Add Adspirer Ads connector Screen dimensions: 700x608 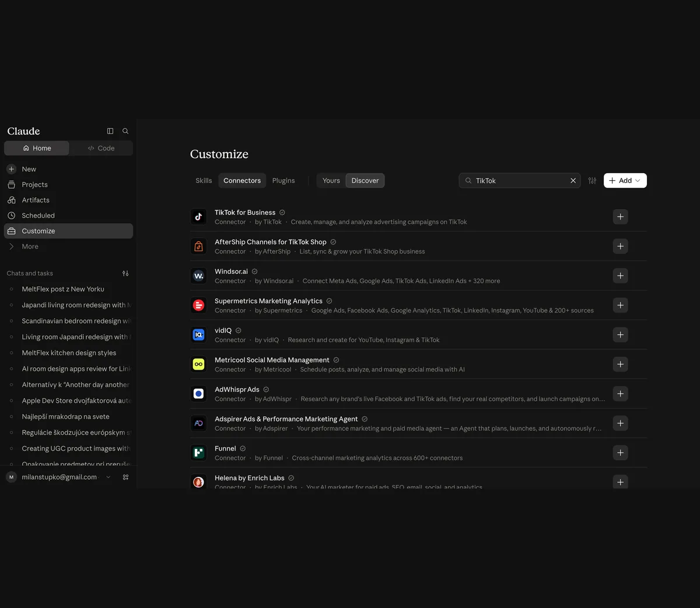pos(620,423)
